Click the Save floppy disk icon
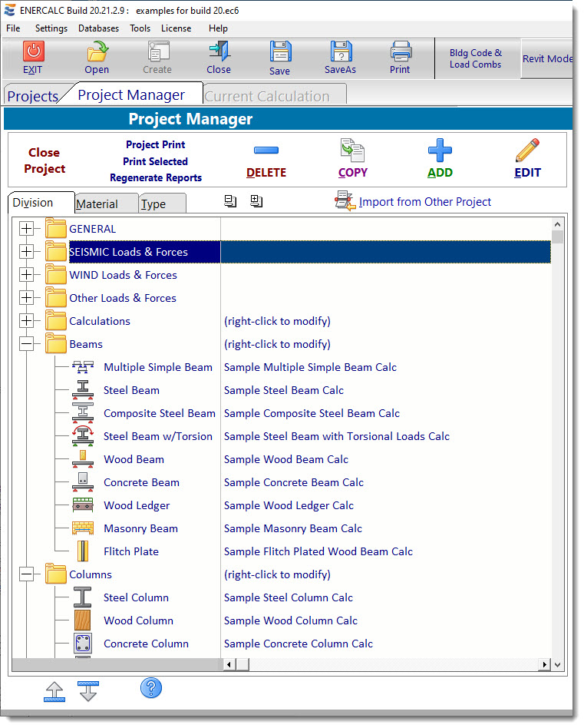The width and height of the screenshot is (584, 728). tap(280, 52)
